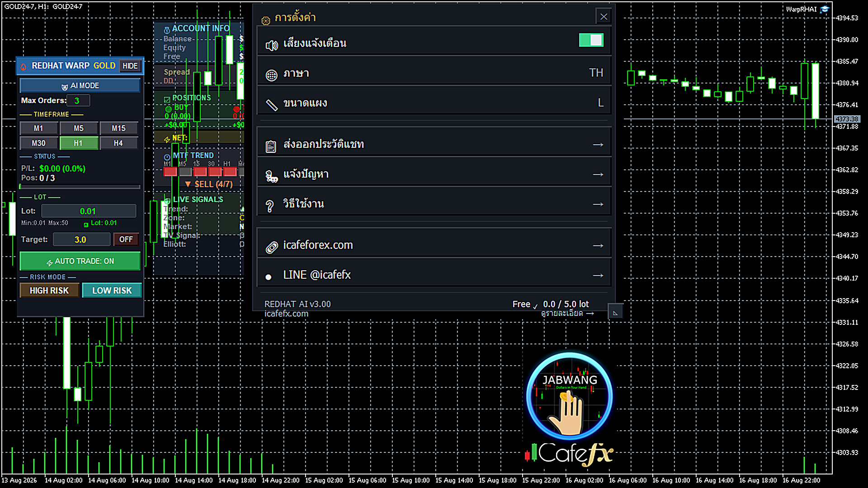Click the Target value input field
The image size is (868, 488).
(81, 239)
